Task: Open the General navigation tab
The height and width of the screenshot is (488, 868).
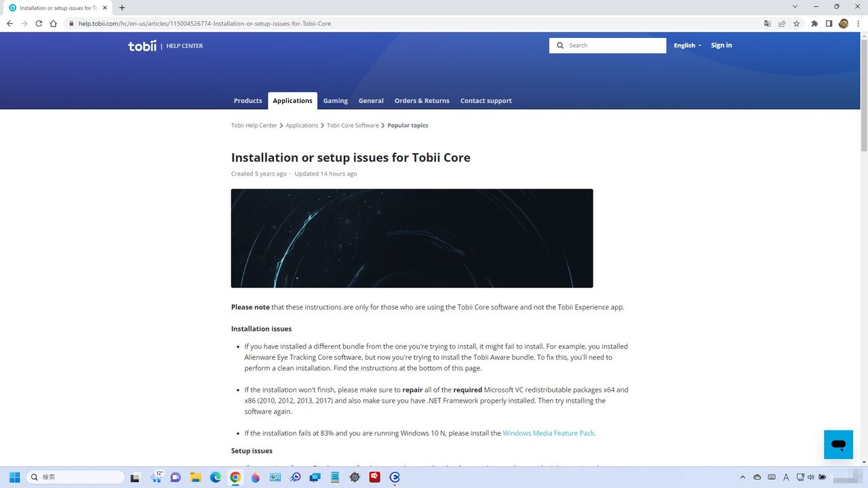Action: tap(371, 101)
